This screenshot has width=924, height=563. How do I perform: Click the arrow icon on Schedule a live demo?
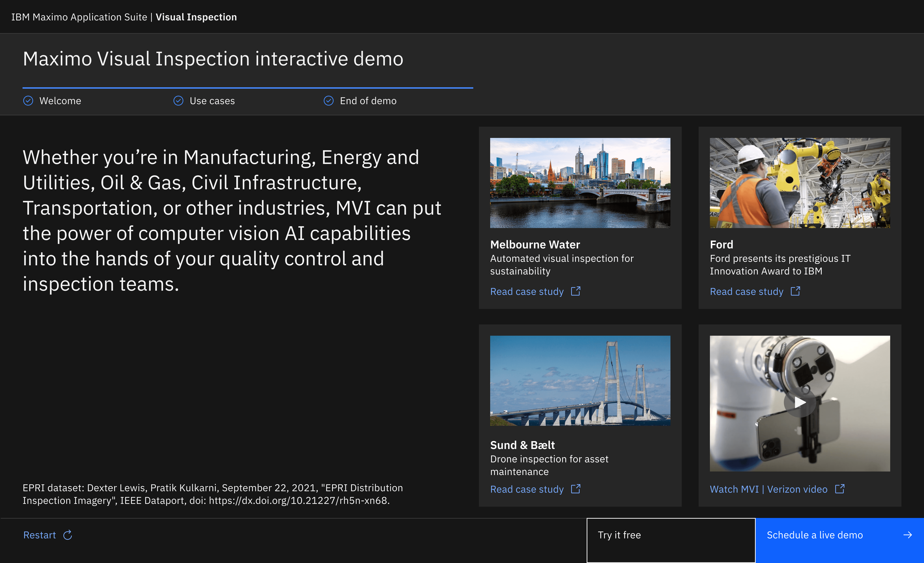(x=907, y=535)
